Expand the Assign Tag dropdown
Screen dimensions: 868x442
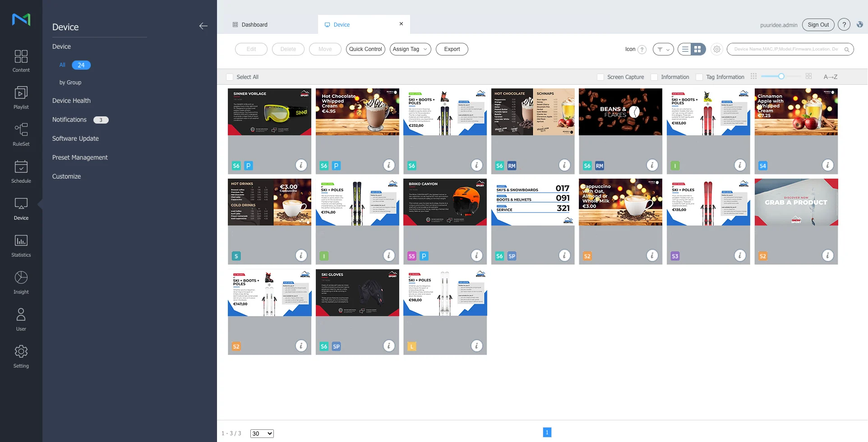point(410,49)
